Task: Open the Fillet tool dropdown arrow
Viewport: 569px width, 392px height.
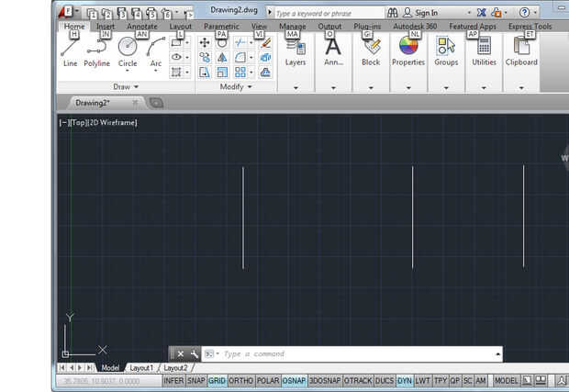Action: 251,57
